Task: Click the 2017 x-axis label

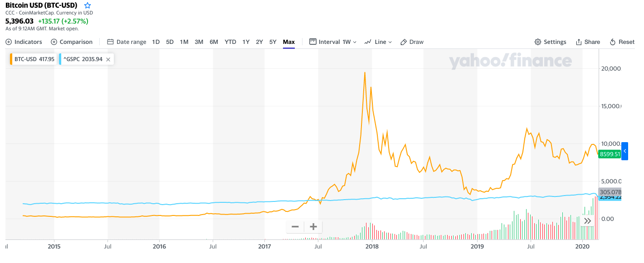Action: click(x=264, y=246)
